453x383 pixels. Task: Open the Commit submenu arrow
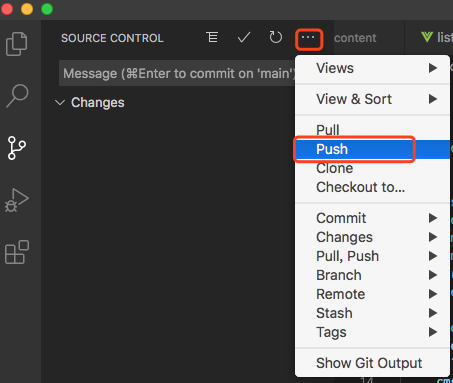coord(433,218)
